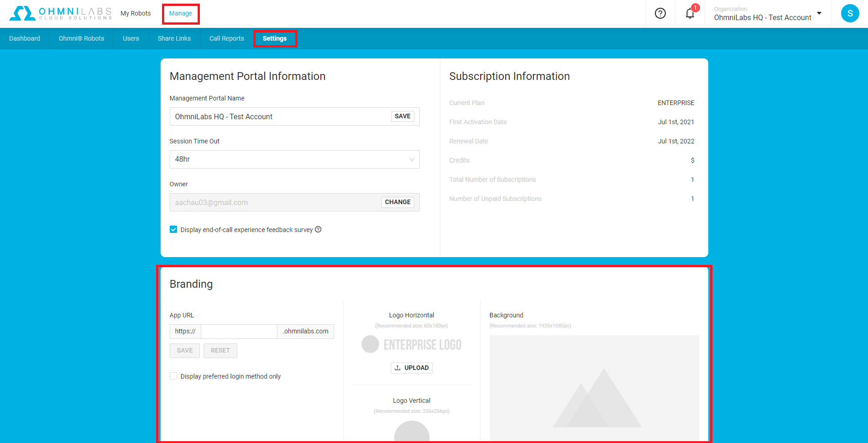Open the user avatar menu
This screenshot has width=868, height=443.
(849, 14)
